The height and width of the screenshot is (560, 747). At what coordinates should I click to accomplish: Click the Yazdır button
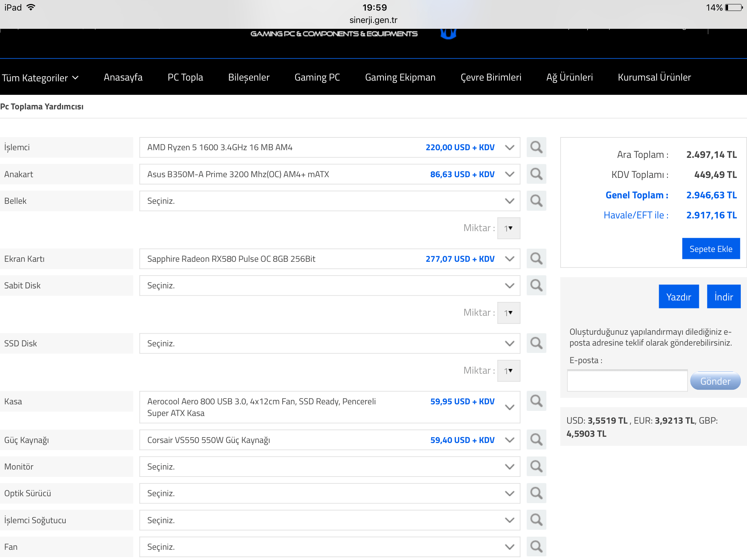coord(678,297)
